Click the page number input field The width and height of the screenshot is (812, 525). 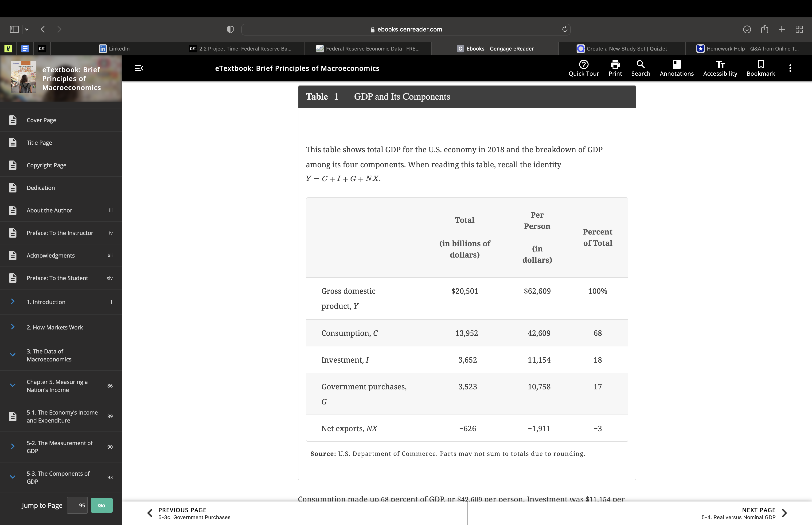(x=77, y=505)
